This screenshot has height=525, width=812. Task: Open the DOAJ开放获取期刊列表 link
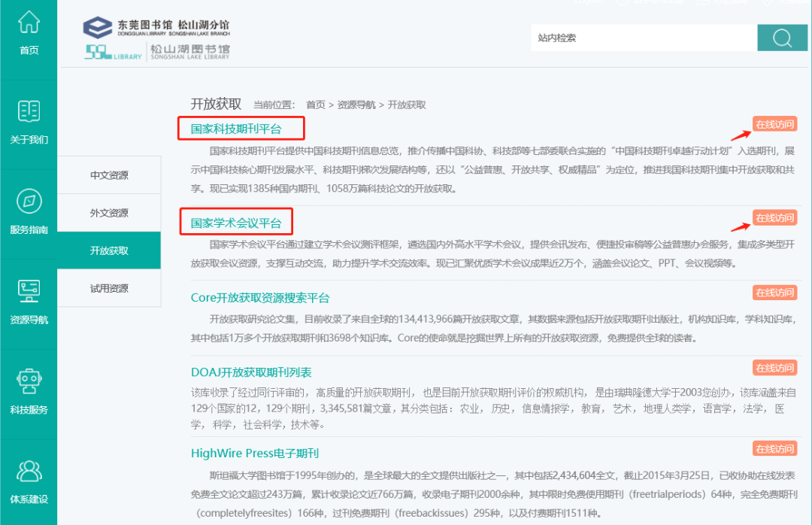(251, 372)
